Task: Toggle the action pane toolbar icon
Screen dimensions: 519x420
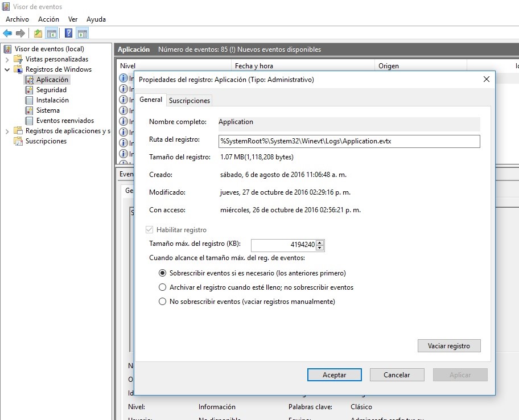Action: (x=83, y=33)
